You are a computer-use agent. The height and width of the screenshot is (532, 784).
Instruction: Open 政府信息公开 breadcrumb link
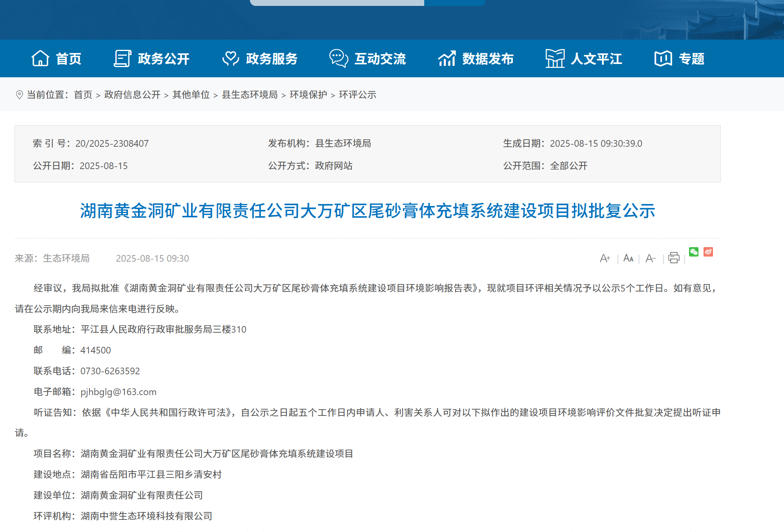(x=132, y=95)
